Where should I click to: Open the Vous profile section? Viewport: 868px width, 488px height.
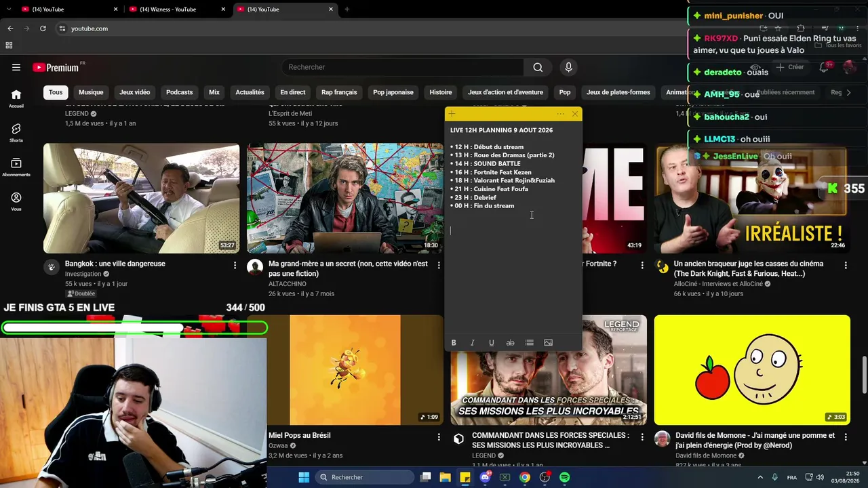[x=16, y=201]
